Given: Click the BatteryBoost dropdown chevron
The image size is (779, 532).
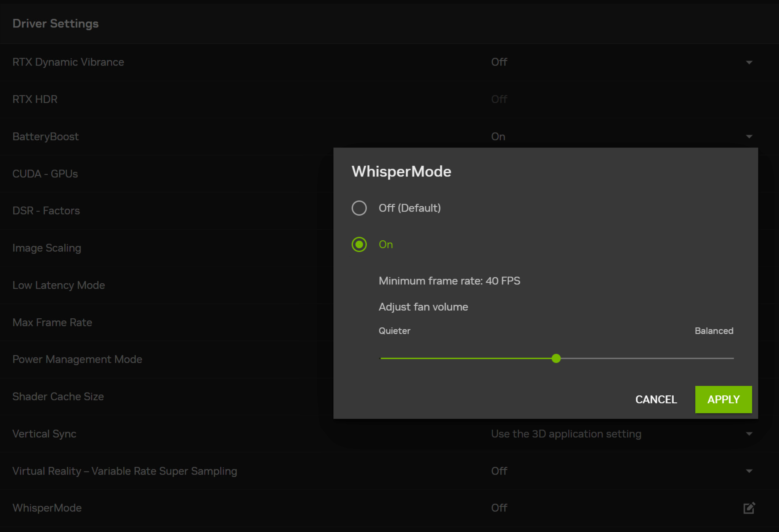Looking at the screenshot, I should click(x=749, y=136).
